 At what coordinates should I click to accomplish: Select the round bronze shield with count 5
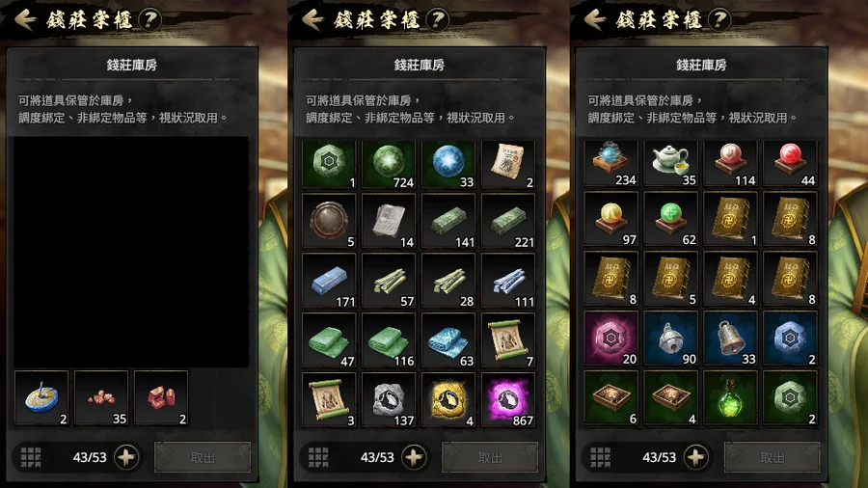tap(329, 221)
